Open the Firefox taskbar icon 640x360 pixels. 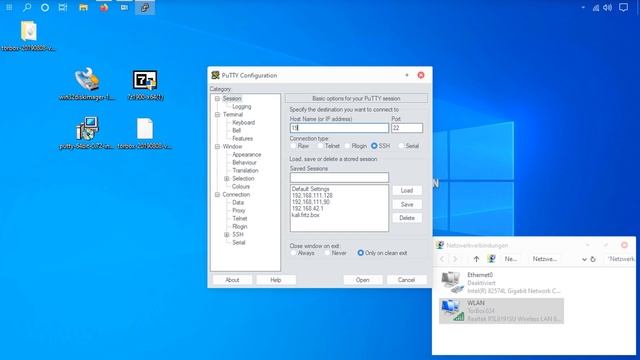click(x=104, y=7)
